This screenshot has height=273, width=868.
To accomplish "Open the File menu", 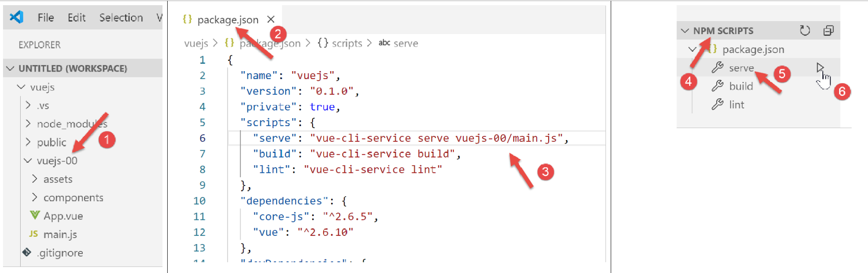I will pyautogui.click(x=46, y=18).
